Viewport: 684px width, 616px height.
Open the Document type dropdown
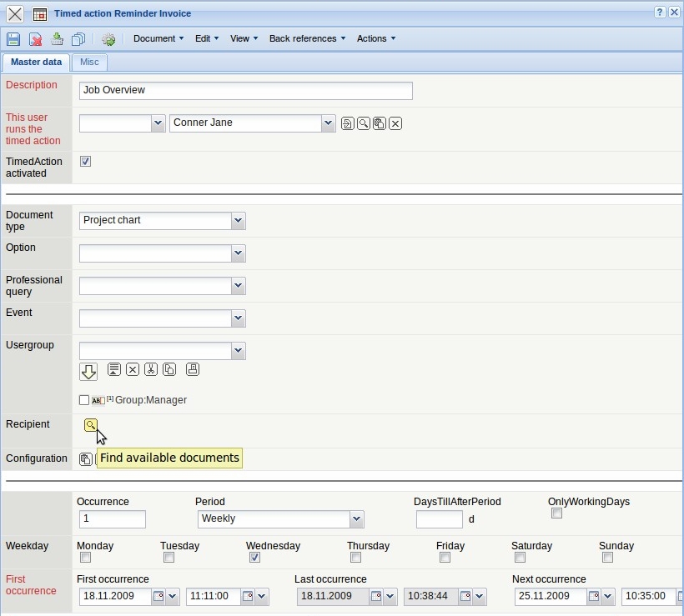239,221
